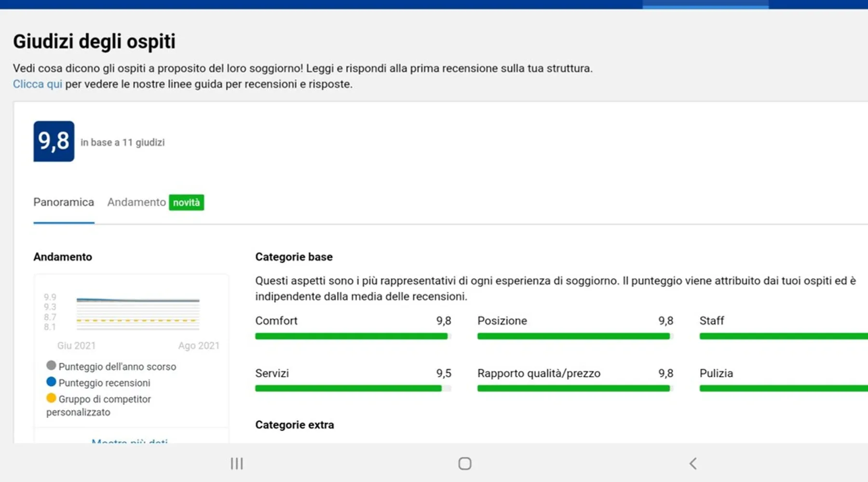Switch to the Panoramica tab
This screenshot has width=868, height=482.
(64, 202)
